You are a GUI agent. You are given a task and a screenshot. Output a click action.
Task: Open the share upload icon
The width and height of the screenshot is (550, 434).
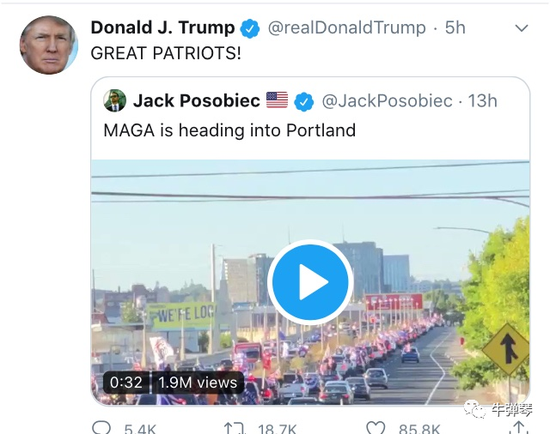(x=518, y=428)
